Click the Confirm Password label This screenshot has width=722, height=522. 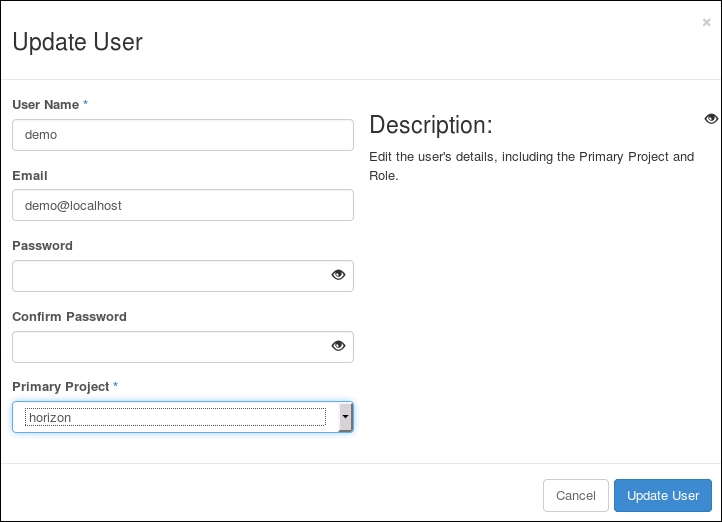pyautogui.click(x=69, y=316)
